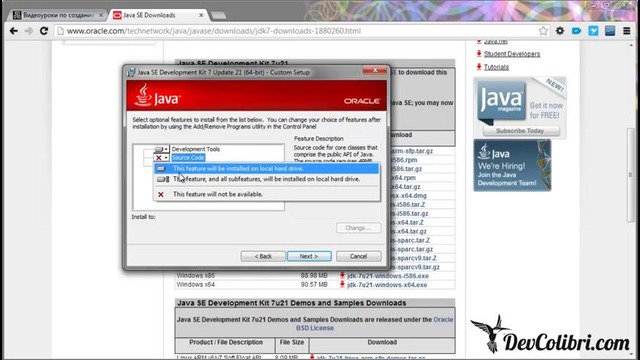Close the Java SE Downloads tab
This screenshot has width=640, height=360.
tap(201, 15)
